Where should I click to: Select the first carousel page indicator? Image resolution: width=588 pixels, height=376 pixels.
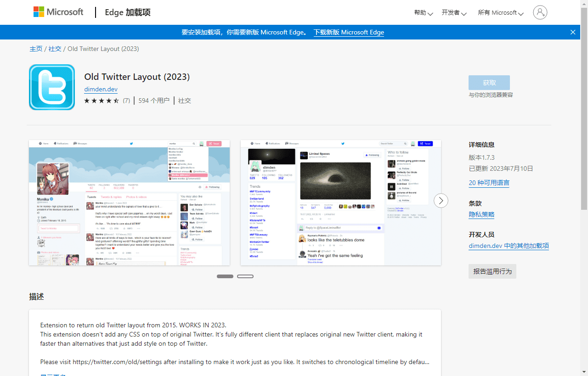pyautogui.click(x=225, y=276)
